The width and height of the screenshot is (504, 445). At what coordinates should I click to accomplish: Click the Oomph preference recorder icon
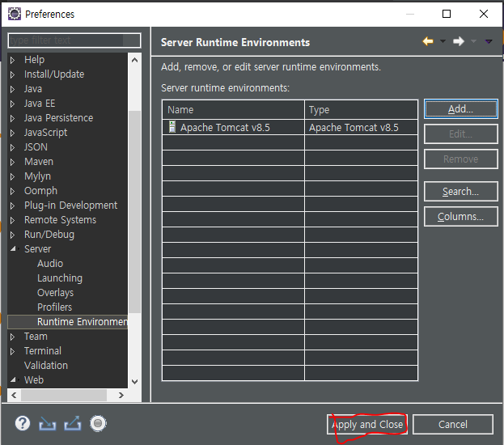click(98, 423)
